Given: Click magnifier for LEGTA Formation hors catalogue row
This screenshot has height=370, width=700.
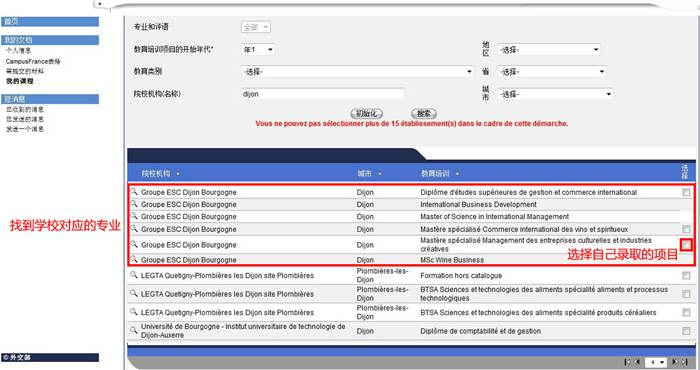Looking at the screenshot, I should (x=134, y=275).
